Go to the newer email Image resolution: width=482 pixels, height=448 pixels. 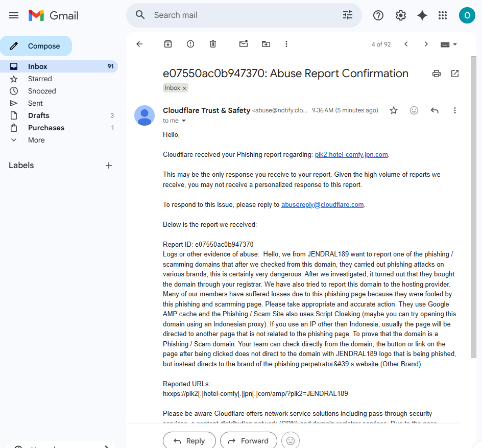(x=406, y=44)
